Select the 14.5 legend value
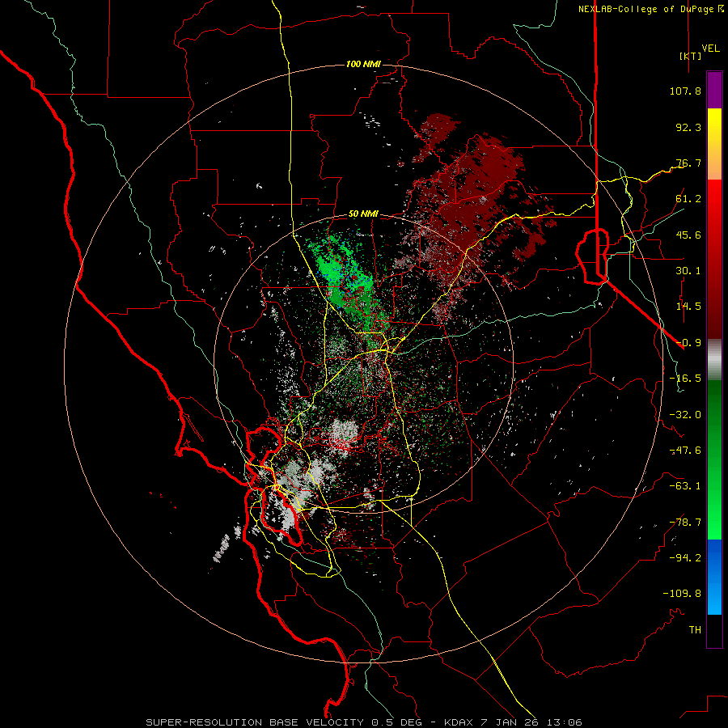Image resolution: width=728 pixels, height=728 pixels. pyautogui.click(x=688, y=307)
